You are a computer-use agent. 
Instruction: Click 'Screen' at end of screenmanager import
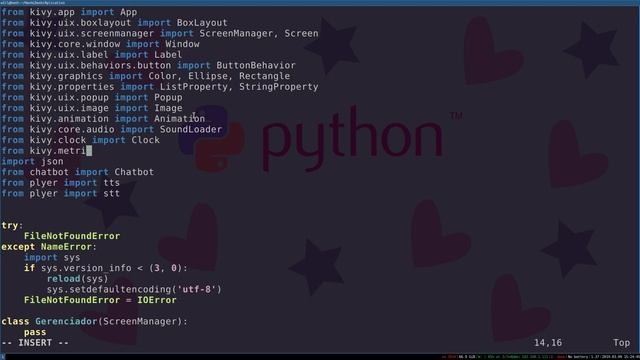coord(301,33)
